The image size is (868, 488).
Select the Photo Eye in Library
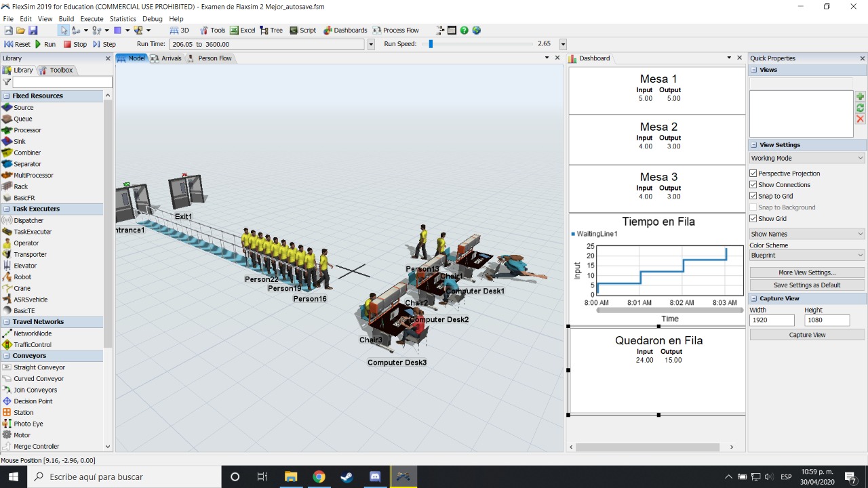coord(28,424)
